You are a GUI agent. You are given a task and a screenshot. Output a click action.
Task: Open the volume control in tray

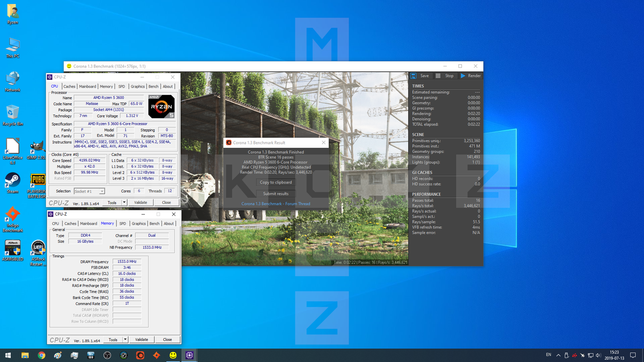point(598,355)
